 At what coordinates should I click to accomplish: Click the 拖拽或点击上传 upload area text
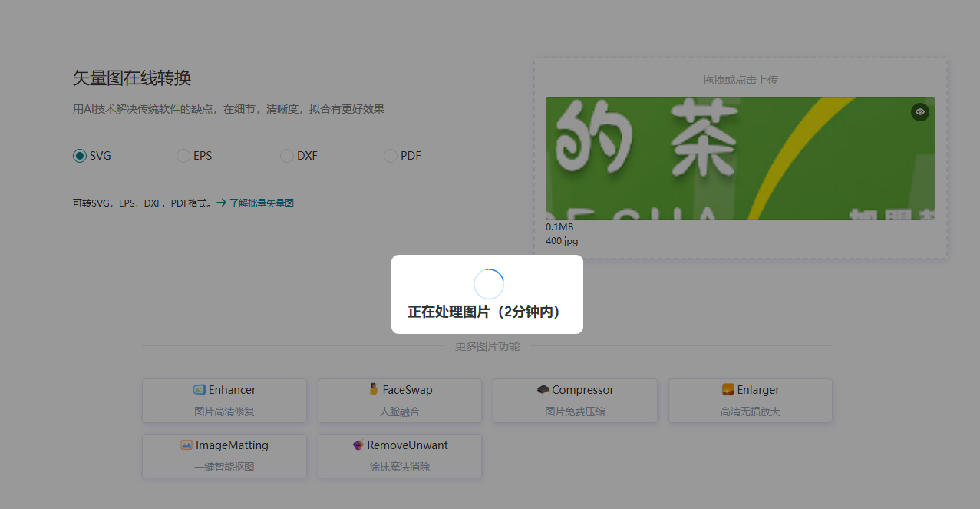[741, 80]
